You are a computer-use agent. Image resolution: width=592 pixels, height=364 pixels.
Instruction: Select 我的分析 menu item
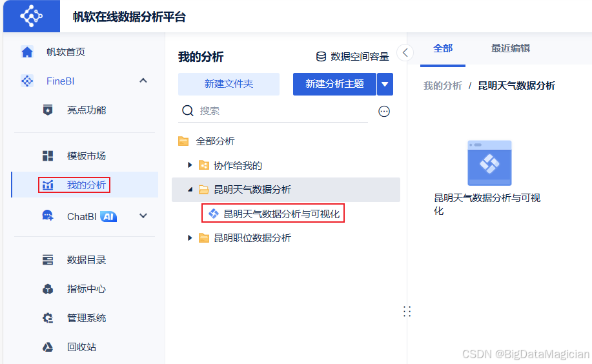[x=86, y=185]
